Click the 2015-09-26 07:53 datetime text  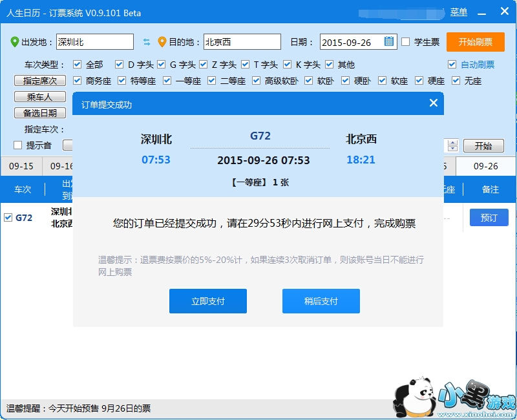pyautogui.click(x=264, y=160)
